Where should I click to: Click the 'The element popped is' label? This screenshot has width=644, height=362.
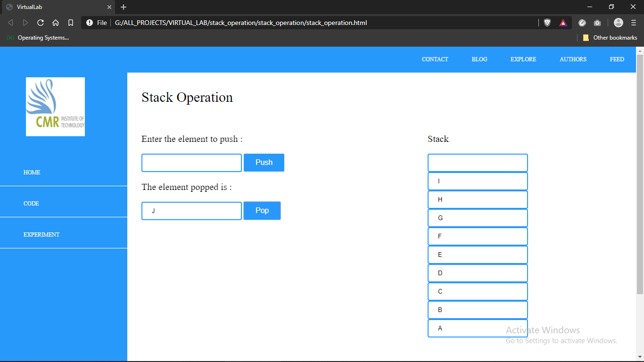(187, 187)
